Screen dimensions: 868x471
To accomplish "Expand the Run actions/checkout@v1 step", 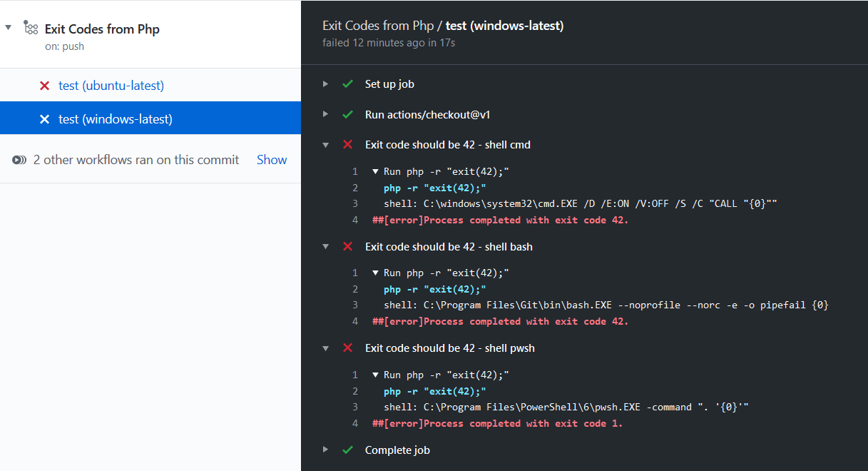I will tap(325, 114).
